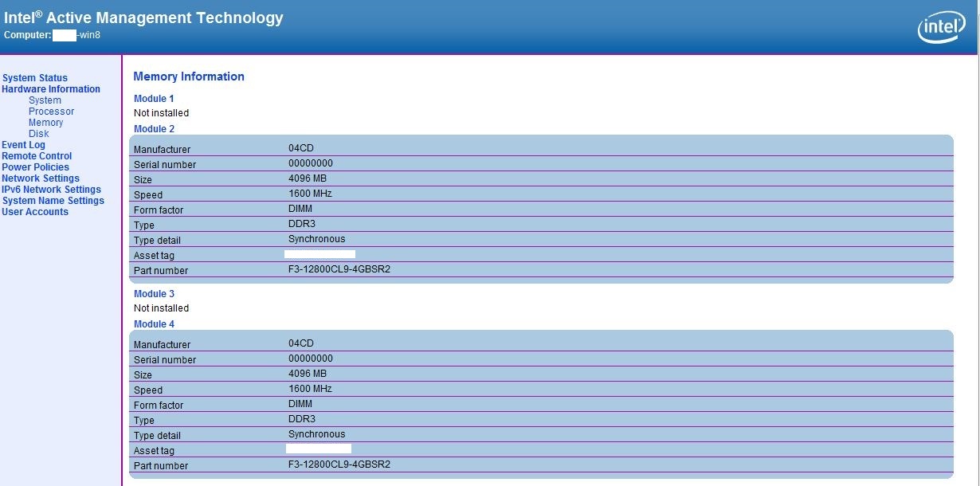Select Memory under Hardware Information

pos(45,123)
